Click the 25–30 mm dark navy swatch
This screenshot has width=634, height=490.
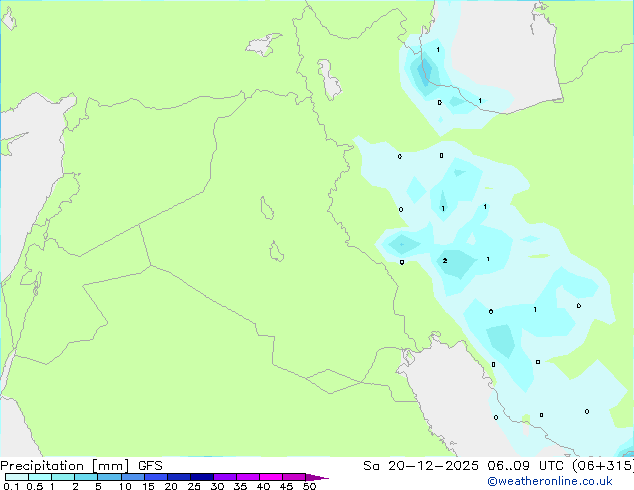point(202,477)
